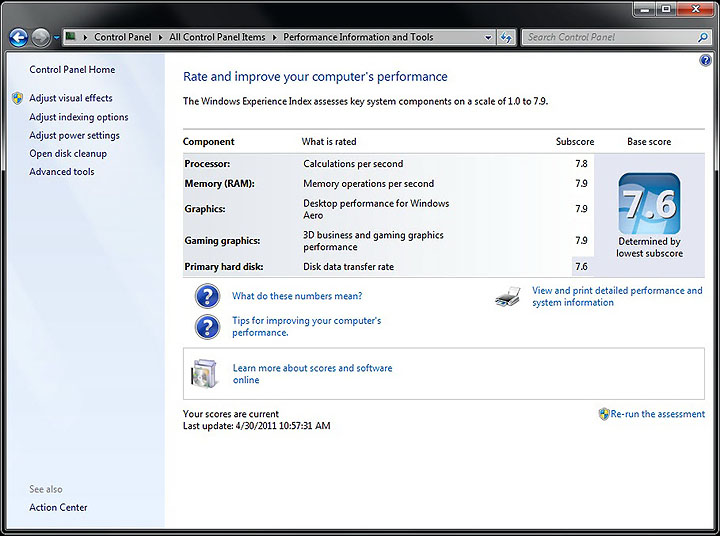
Task: Select All Control Panel Items breadcrumb
Action: pyautogui.click(x=217, y=37)
